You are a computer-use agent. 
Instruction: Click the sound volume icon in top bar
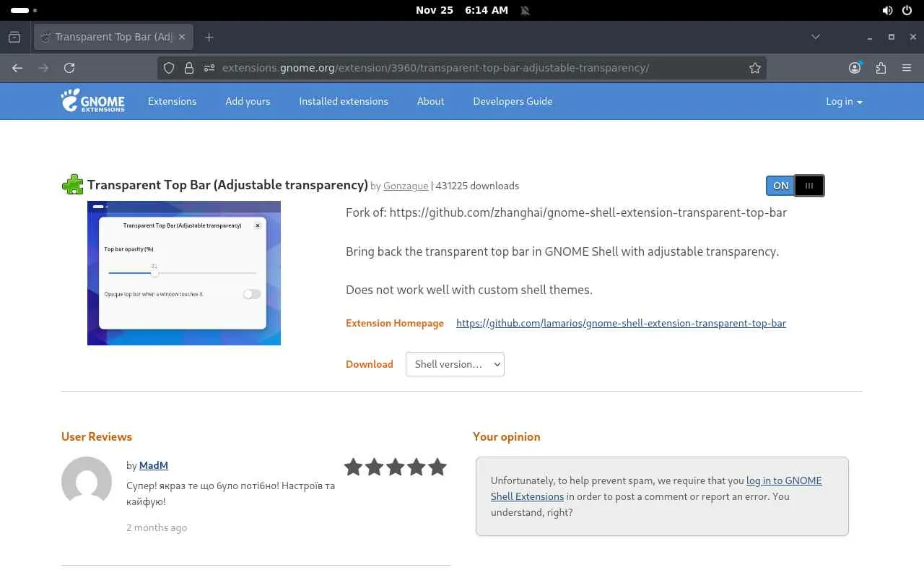tap(887, 10)
